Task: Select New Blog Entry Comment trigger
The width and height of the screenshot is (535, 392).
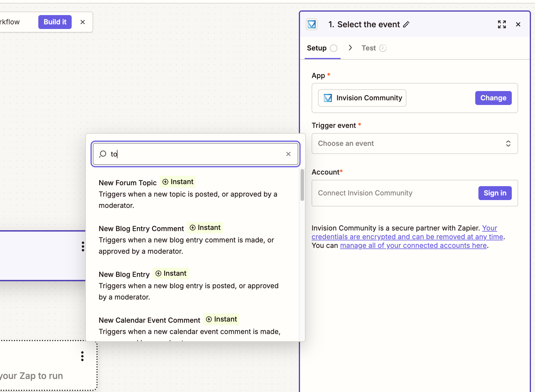Action: (191, 239)
